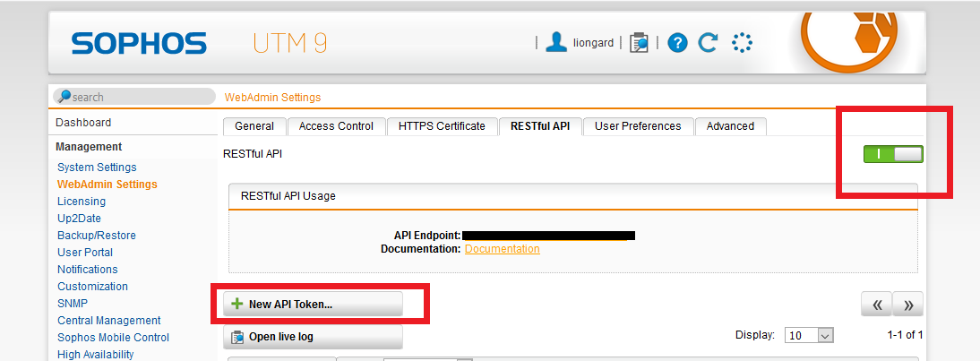This screenshot has height=361, width=980.
Task: Open the clipboard log search icon
Action: (639, 42)
